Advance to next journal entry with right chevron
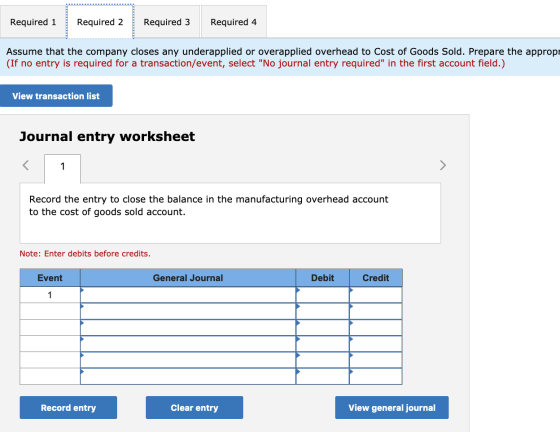Viewport: 560px width, 432px height. coord(443,165)
